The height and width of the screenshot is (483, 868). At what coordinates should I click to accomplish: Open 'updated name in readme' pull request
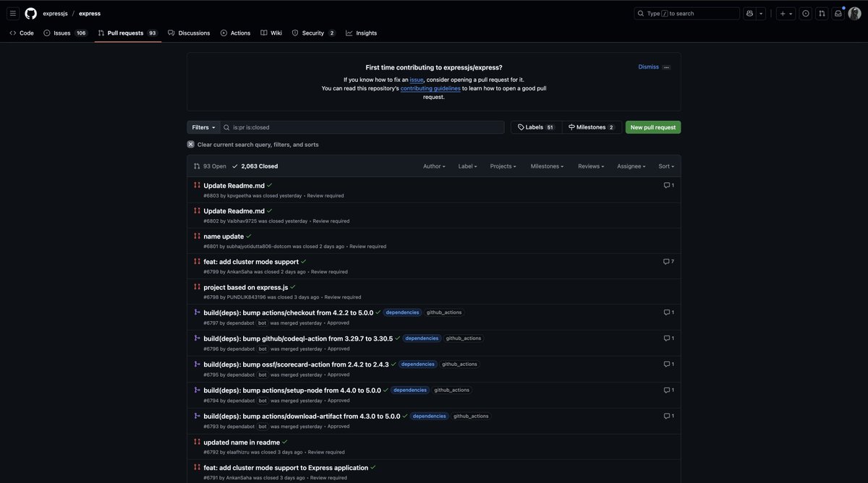click(x=242, y=443)
